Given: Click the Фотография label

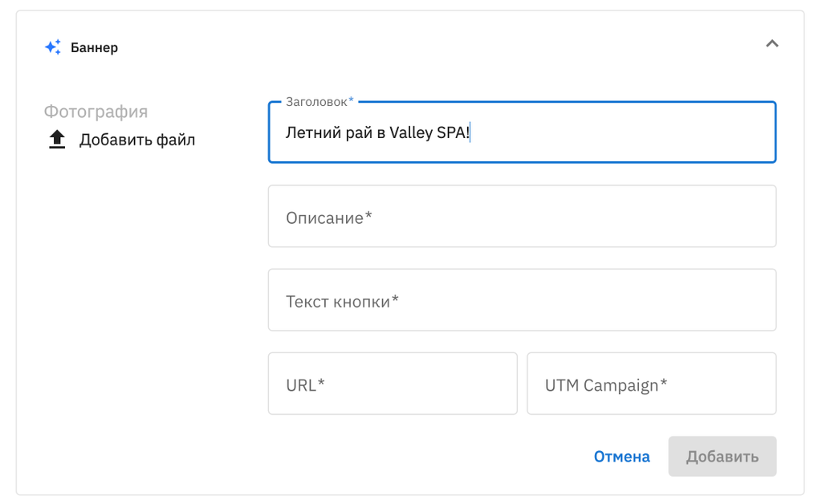Looking at the screenshot, I should click(x=96, y=112).
